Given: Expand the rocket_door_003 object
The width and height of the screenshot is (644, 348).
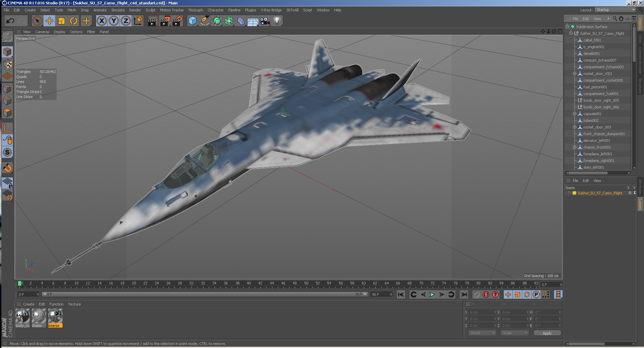Looking at the screenshot, I should 575,127.
